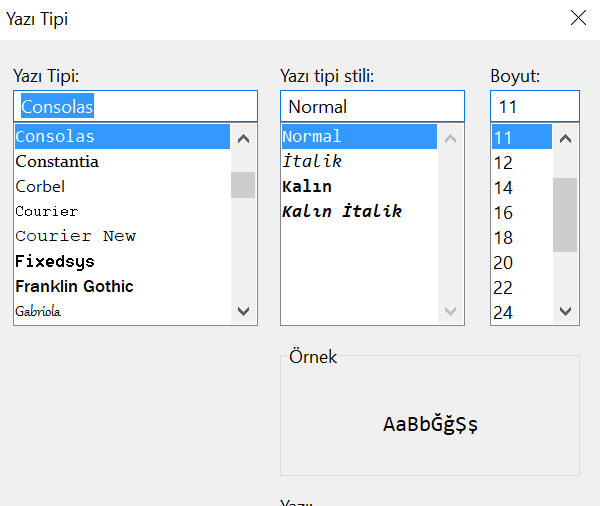Set font size to 14
The height and width of the screenshot is (506, 600).
(x=503, y=187)
